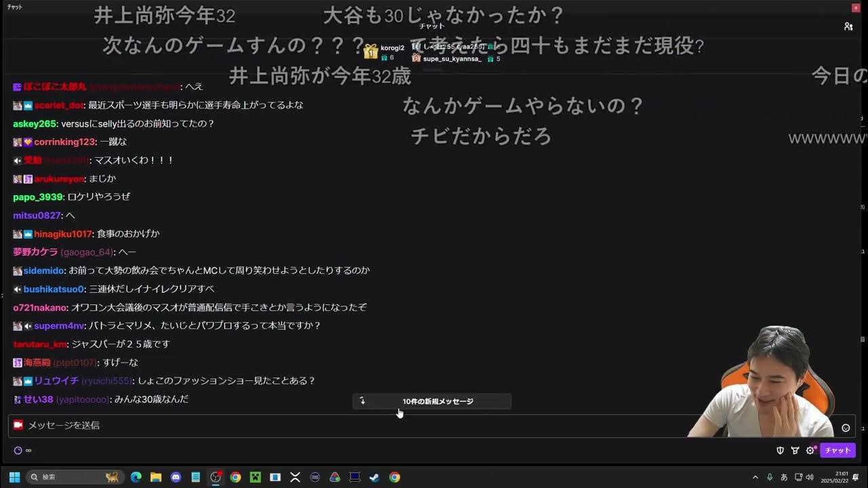Click username corrinking123
This screenshot has height=488, width=868.
point(64,142)
